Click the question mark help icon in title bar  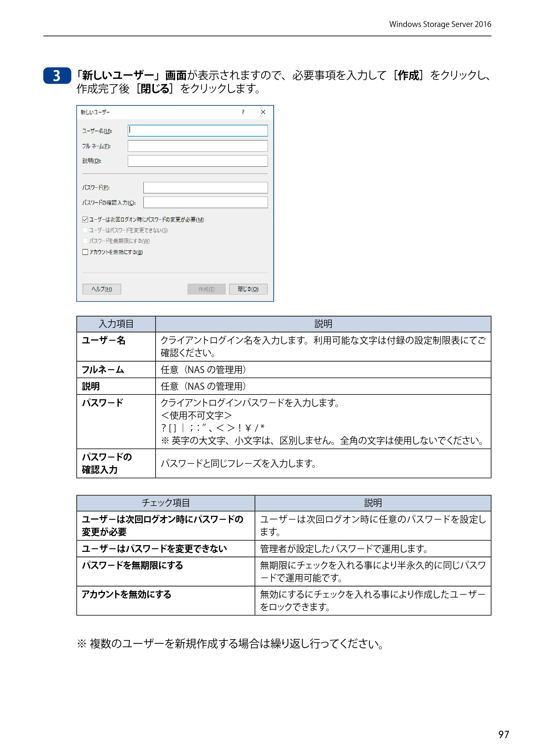pos(243,112)
